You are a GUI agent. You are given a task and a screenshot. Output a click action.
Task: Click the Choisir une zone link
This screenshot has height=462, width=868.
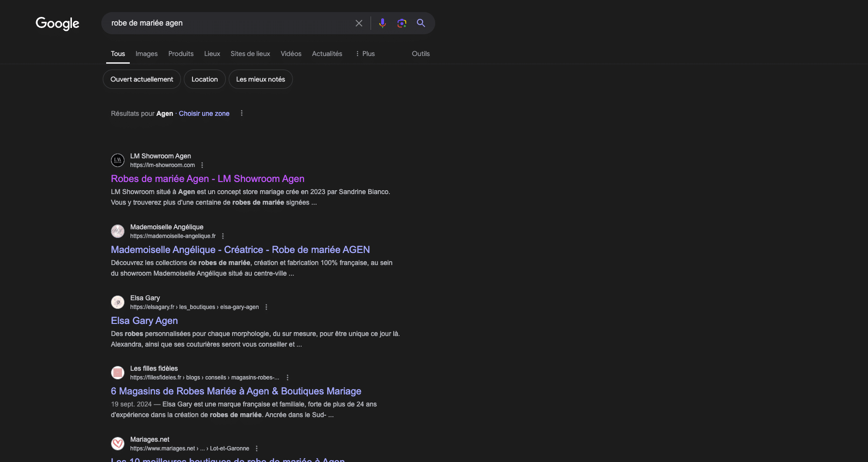204,113
